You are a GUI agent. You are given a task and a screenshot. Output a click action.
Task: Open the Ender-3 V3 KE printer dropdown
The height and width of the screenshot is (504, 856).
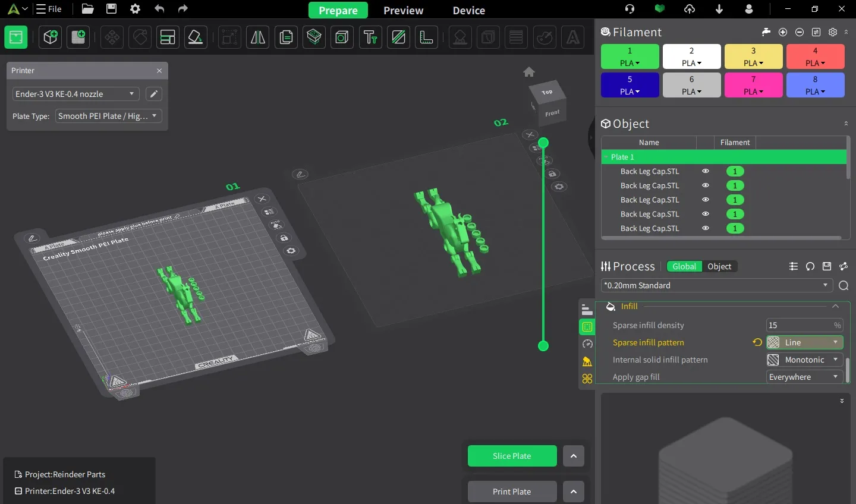(x=75, y=94)
